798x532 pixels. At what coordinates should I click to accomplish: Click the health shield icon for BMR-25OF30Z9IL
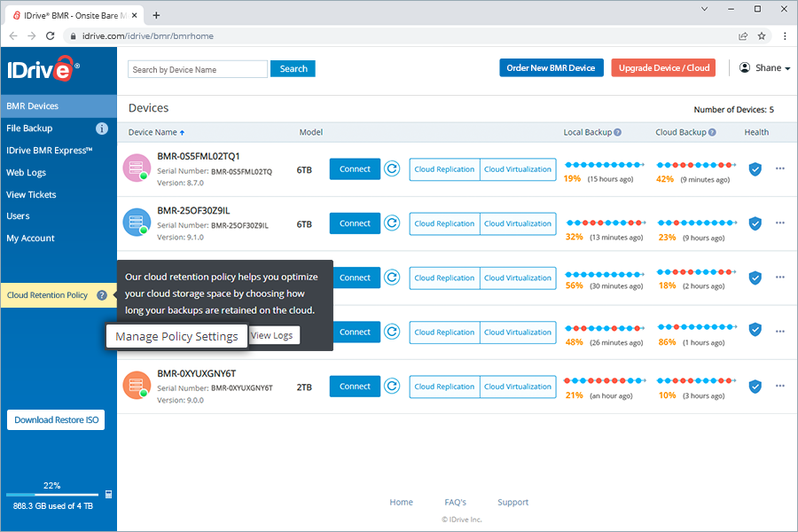coord(755,223)
